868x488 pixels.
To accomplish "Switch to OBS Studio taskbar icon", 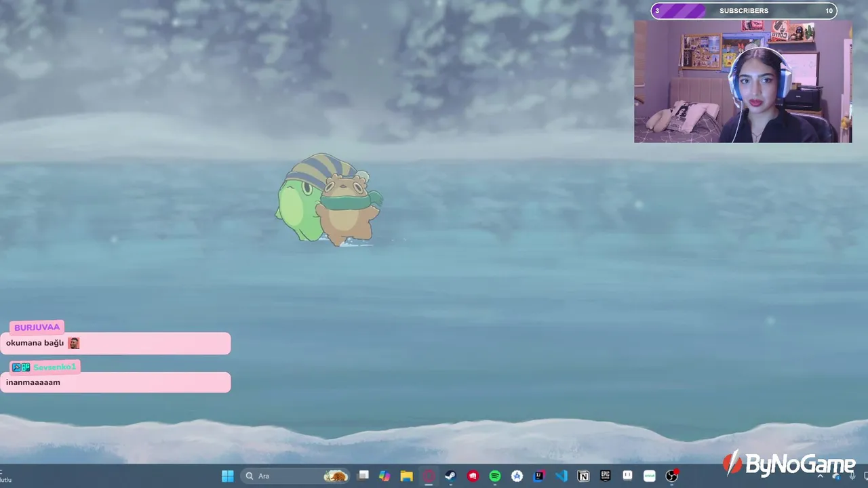I will [x=672, y=476].
